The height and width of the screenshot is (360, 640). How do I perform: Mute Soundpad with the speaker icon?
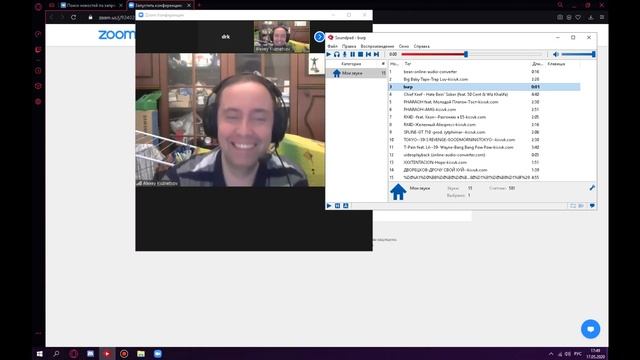pos(556,54)
